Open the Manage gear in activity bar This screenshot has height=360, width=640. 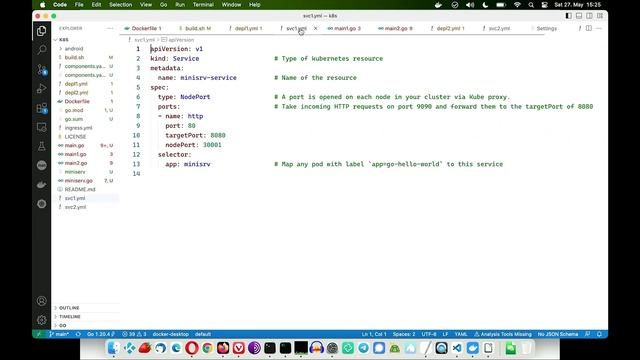tap(41, 320)
